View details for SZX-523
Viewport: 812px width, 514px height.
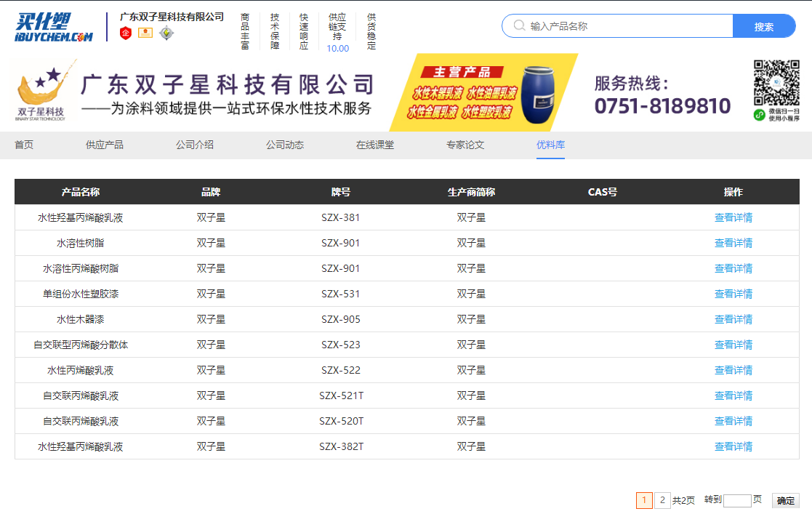(x=733, y=345)
